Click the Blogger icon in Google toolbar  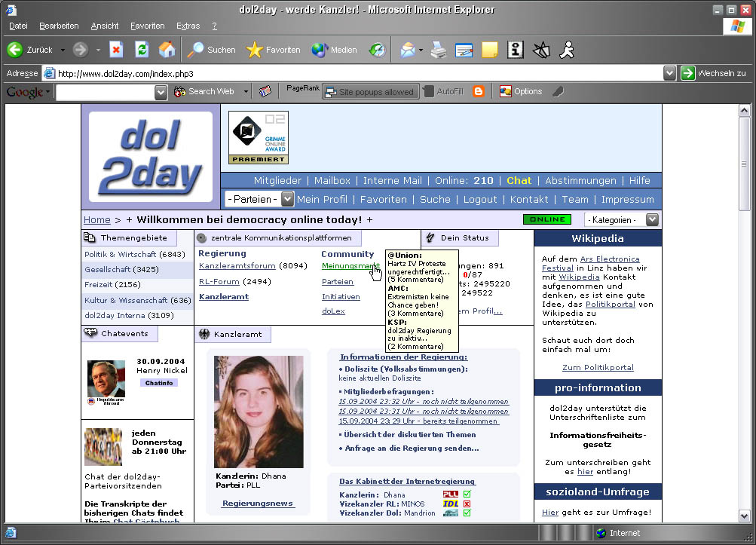click(478, 91)
